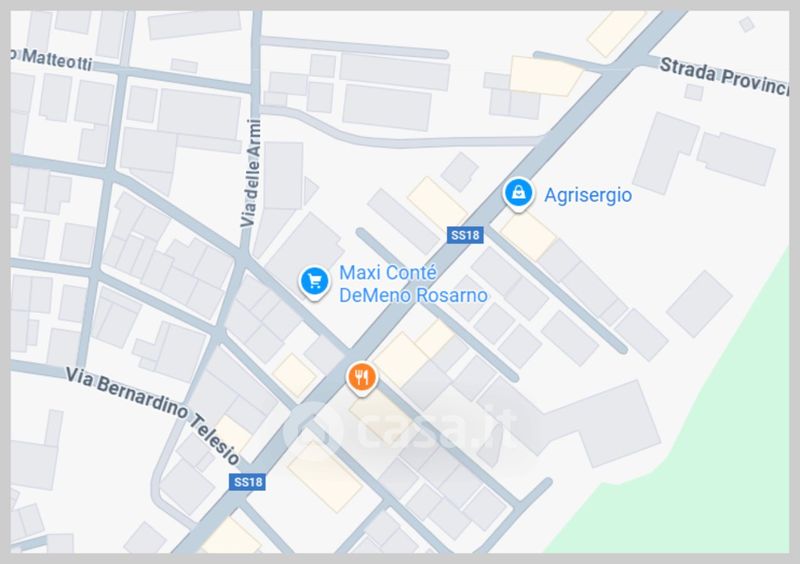Click the Matteotti street label

(x=52, y=59)
